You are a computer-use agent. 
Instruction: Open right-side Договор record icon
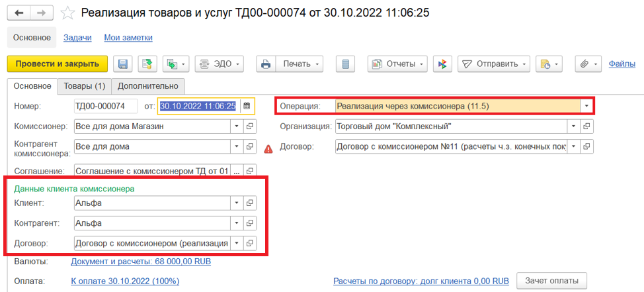point(587,146)
